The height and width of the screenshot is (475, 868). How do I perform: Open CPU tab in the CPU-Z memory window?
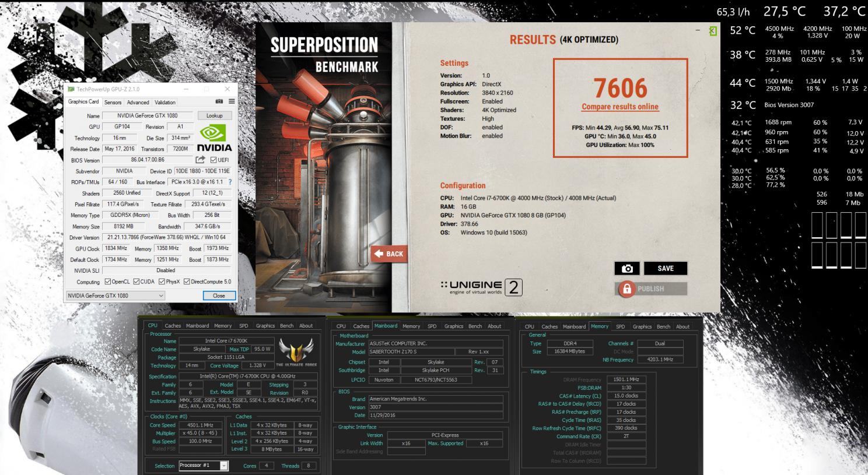pos(529,327)
